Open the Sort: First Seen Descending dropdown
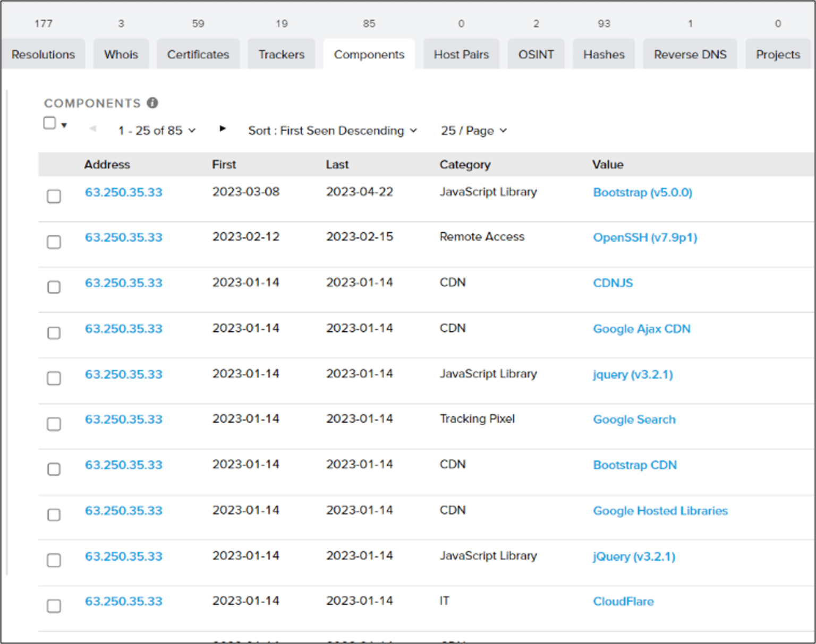816x644 pixels. click(x=333, y=131)
